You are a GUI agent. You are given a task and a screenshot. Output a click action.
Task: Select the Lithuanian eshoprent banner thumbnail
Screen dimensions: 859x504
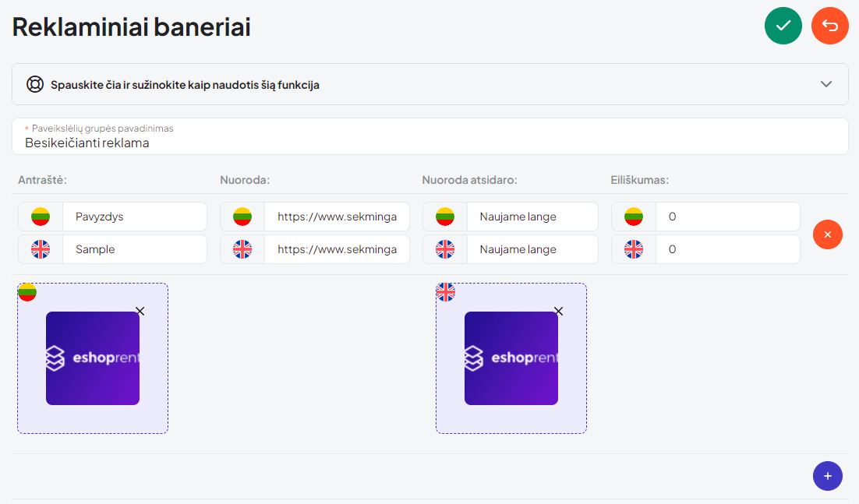[x=93, y=358]
